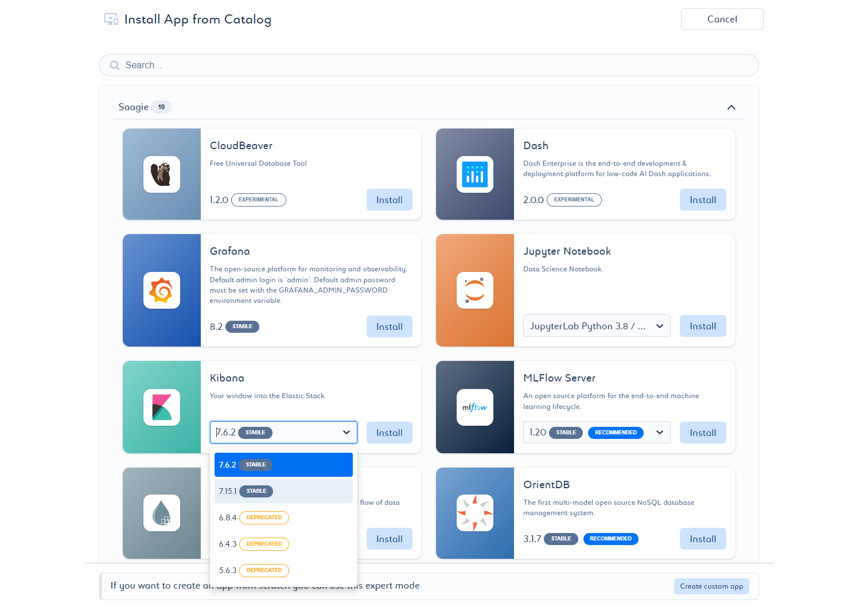868x607 pixels.
Task: Click the Jupyter Notebook logo icon
Action: [x=475, y=290]
